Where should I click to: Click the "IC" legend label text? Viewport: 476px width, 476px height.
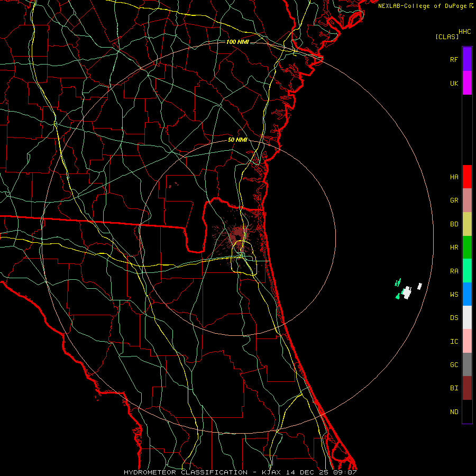click(x=454, y=342)
